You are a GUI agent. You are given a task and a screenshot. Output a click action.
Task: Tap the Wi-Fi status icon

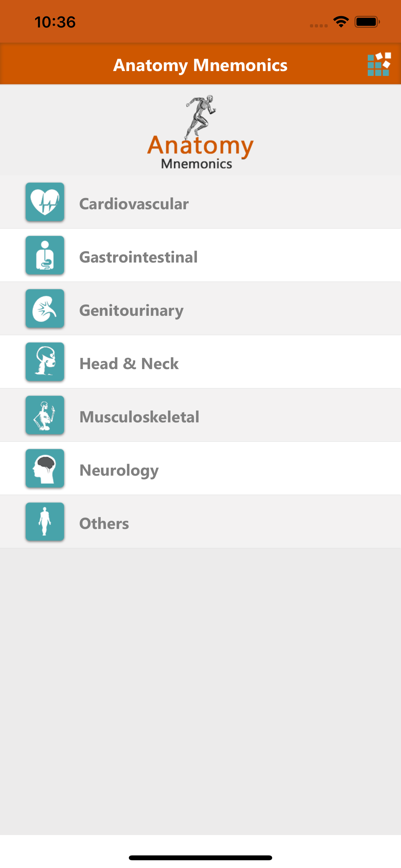pyautogui.click(x=341, y=22)
